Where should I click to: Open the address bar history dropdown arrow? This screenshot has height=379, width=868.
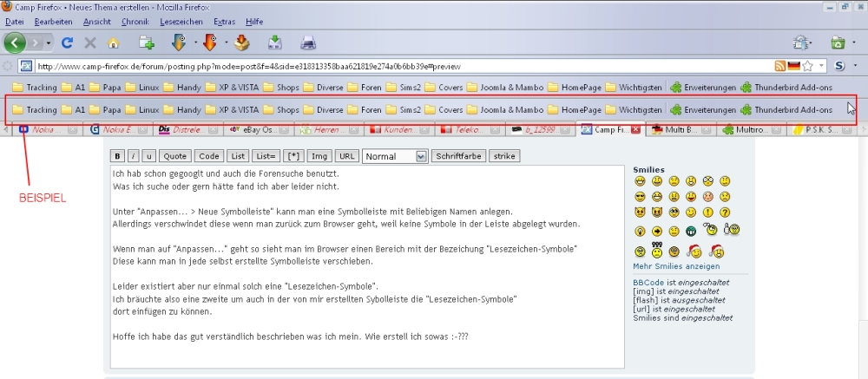pyautogui.click(x=821, y=67)
